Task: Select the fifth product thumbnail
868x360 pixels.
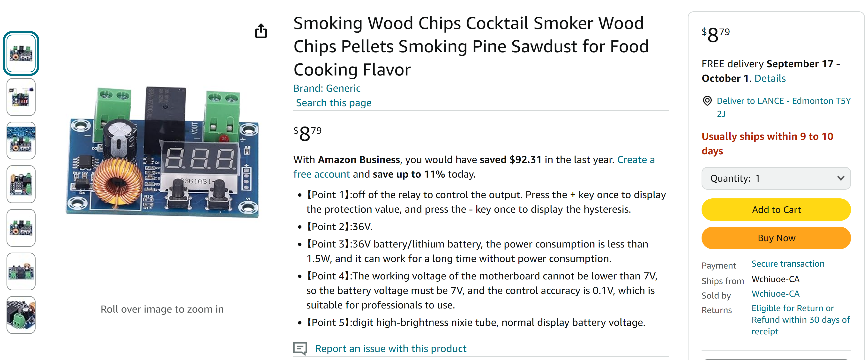Action: pyautogui.click(x=21, y=228)
